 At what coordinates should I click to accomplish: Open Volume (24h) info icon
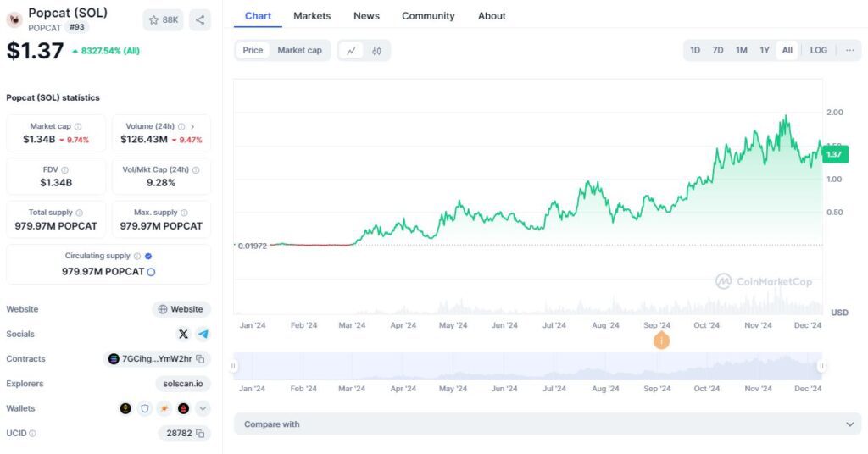[x=181, y=127]
